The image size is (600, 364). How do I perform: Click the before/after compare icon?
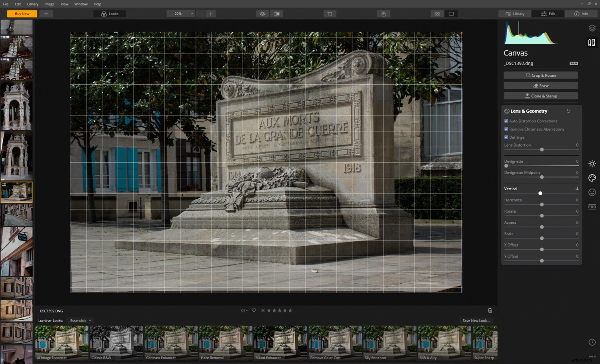pyautogui.click(x=276, y=14)
